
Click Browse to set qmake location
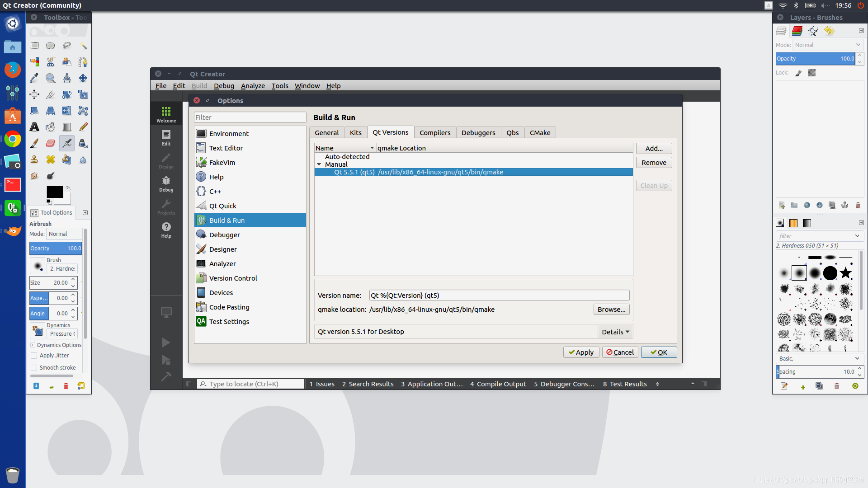611,309
